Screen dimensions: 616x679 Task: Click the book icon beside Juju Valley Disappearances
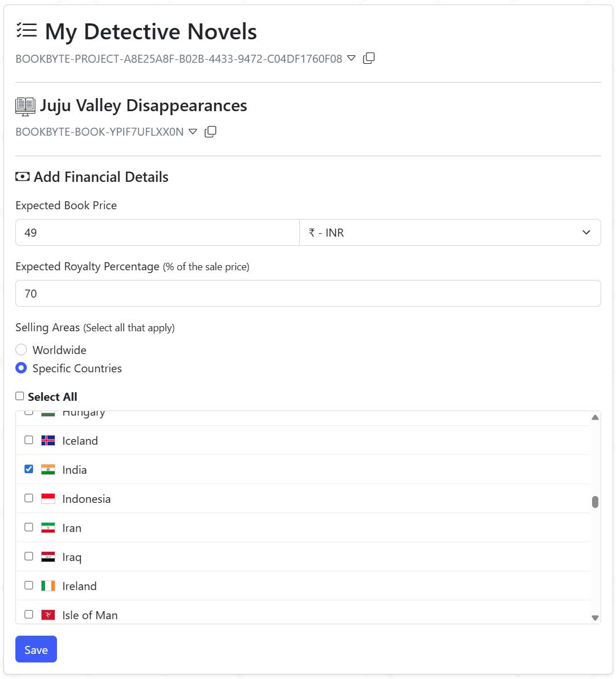tap(25, 106)
